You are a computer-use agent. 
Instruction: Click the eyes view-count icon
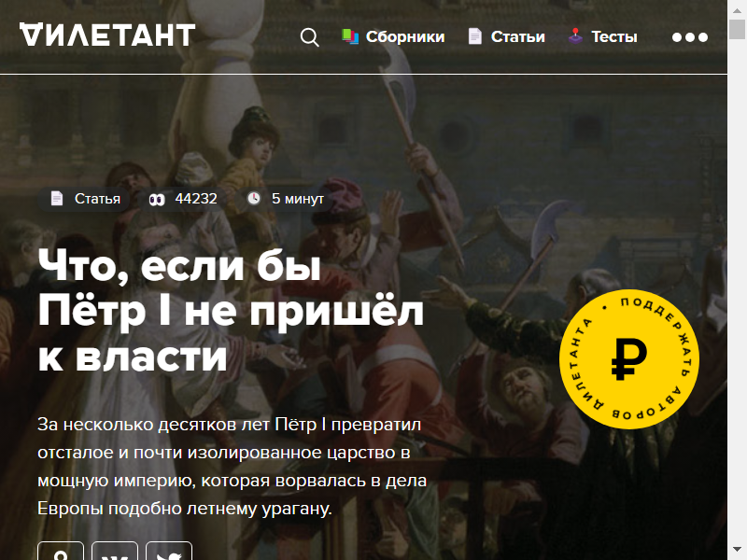157,200
